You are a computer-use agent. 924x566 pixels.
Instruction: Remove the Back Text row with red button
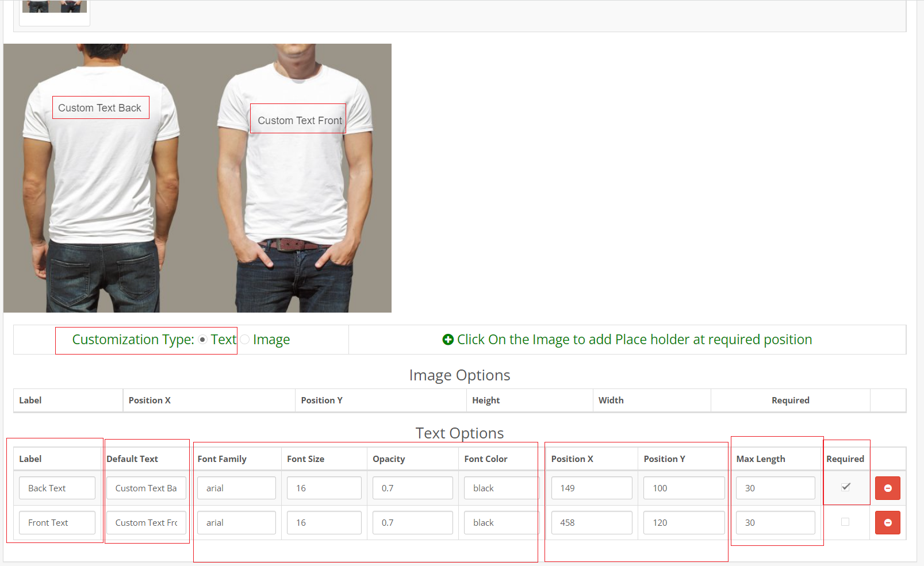(887, 488)
